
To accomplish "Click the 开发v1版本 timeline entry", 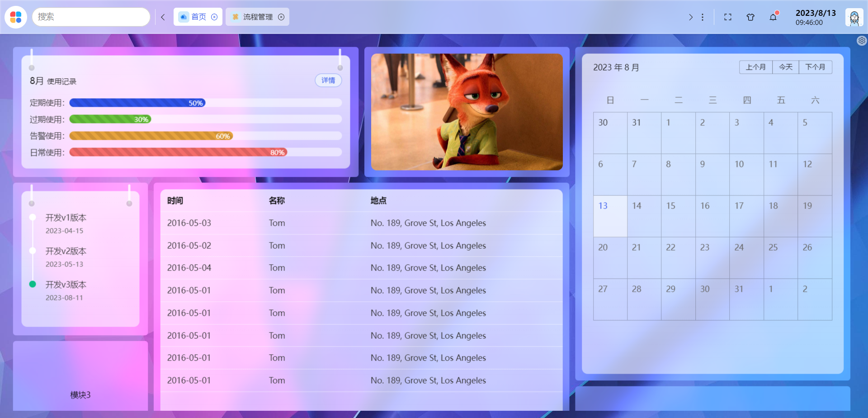I will (66, 218).
